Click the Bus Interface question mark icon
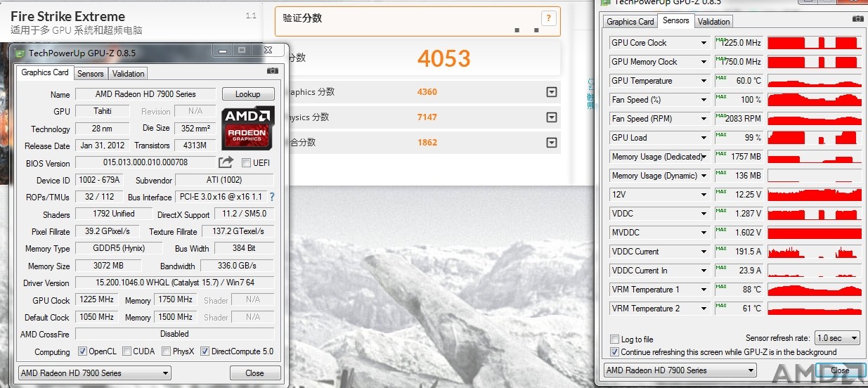 click(272, 198)
